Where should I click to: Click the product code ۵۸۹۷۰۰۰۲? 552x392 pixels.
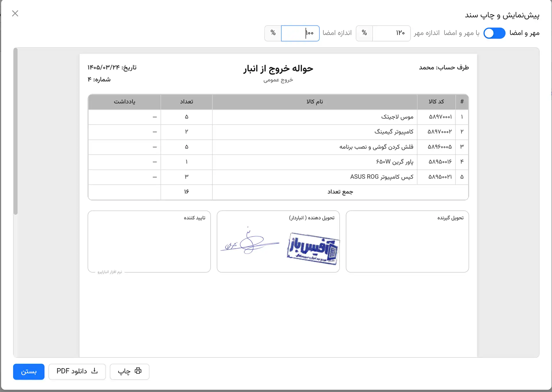(440, 131)
